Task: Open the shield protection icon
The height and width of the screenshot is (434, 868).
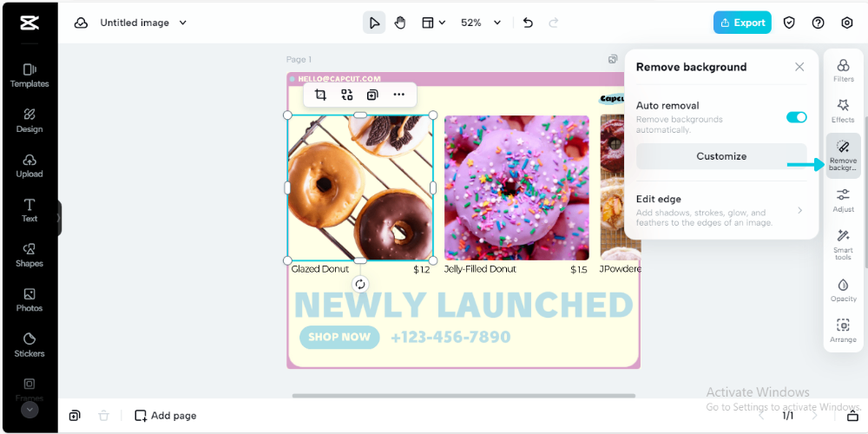Action: click(789, 23)
